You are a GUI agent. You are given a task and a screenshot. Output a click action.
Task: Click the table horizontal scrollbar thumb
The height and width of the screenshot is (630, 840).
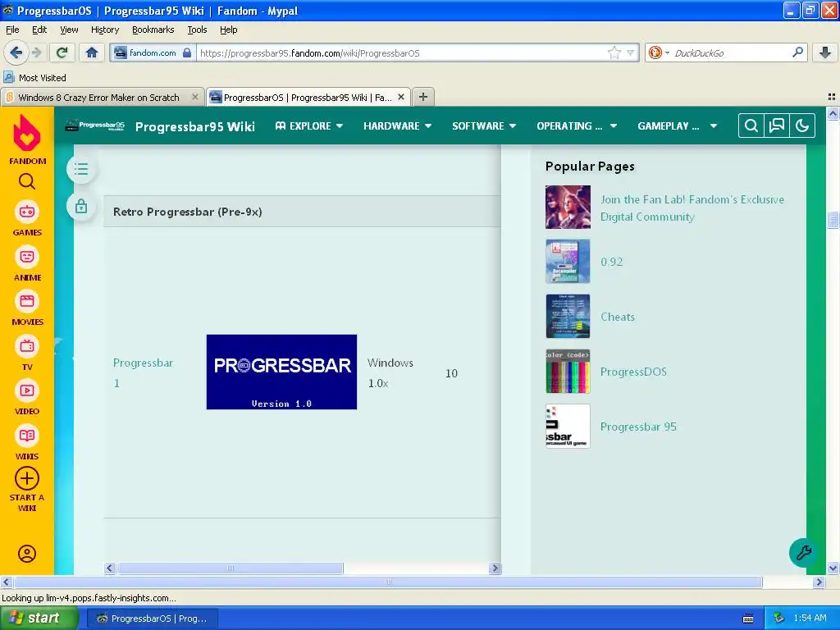(x=231, y=568)
